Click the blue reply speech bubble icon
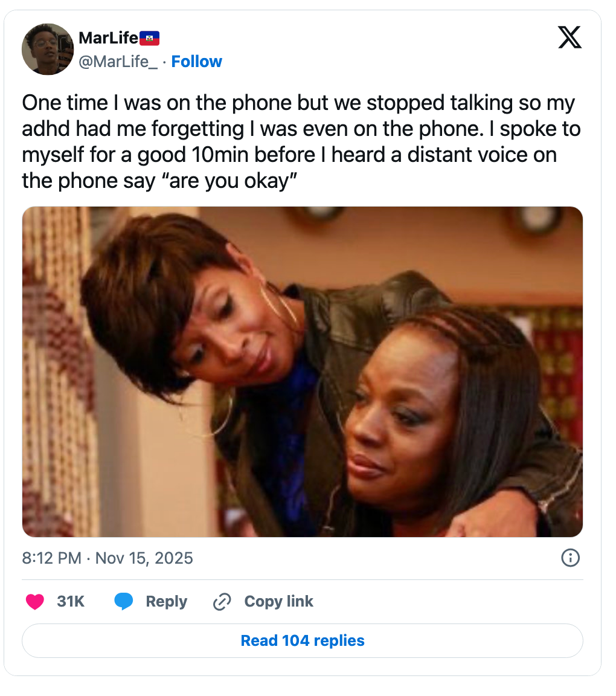This screenshot has width=616, height=696. coord(124,602)
